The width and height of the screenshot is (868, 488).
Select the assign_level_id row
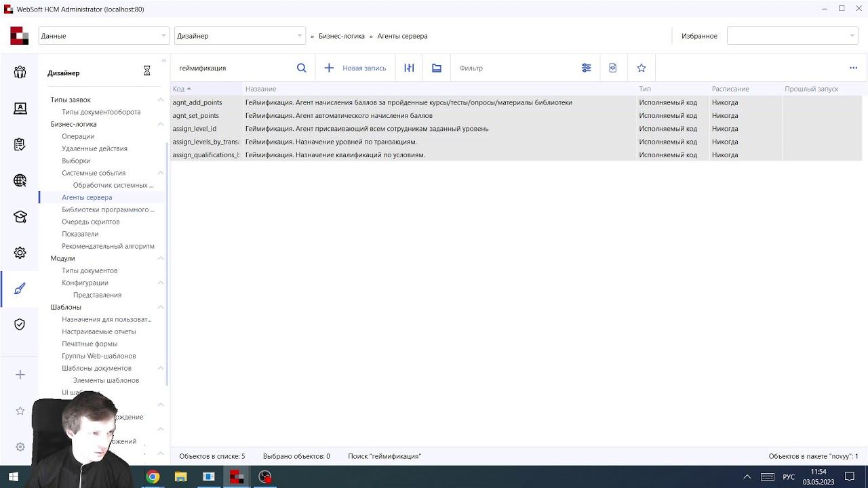click(x=516, y=129)
